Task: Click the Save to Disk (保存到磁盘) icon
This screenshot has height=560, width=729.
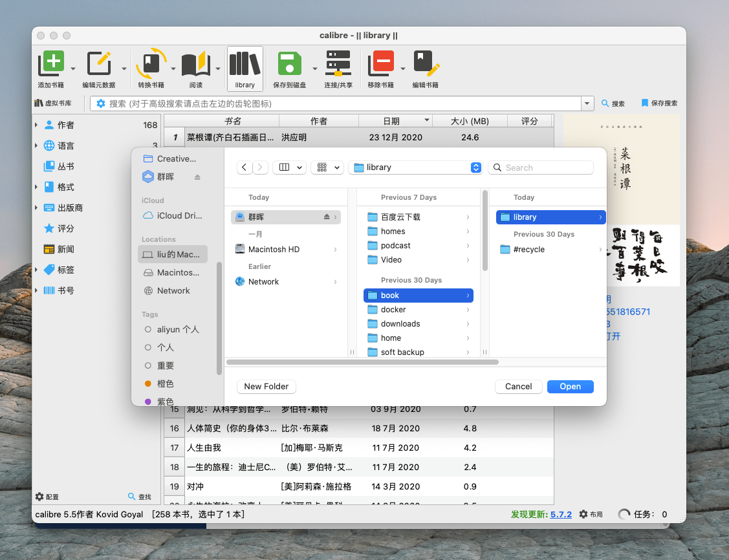Action: pos(290,65)
